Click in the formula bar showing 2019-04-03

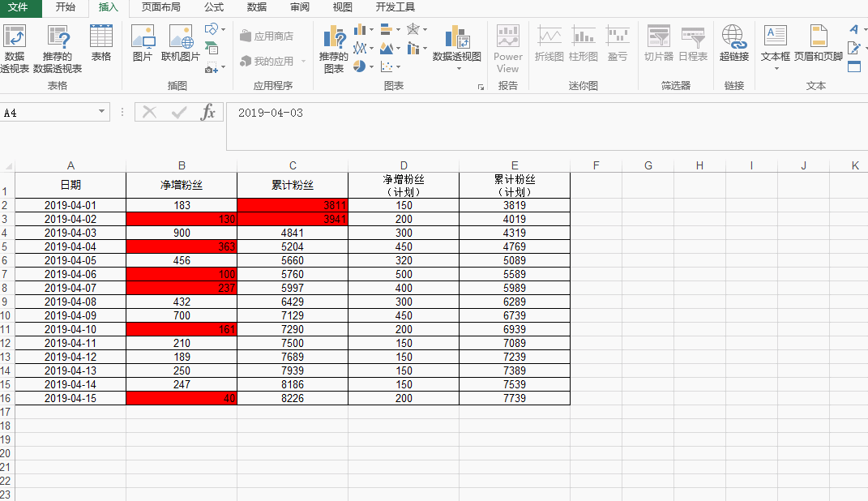point(547,126)
